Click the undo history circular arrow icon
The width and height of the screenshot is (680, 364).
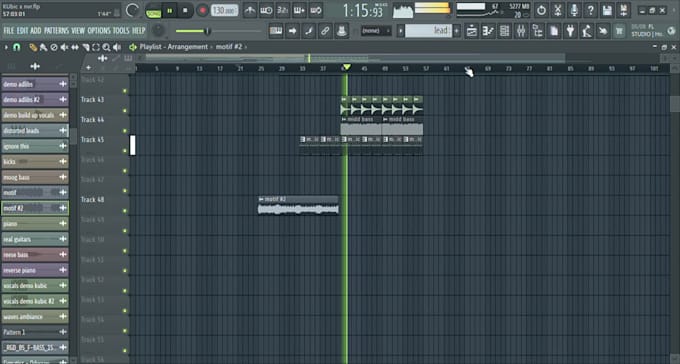pos(541,10)
